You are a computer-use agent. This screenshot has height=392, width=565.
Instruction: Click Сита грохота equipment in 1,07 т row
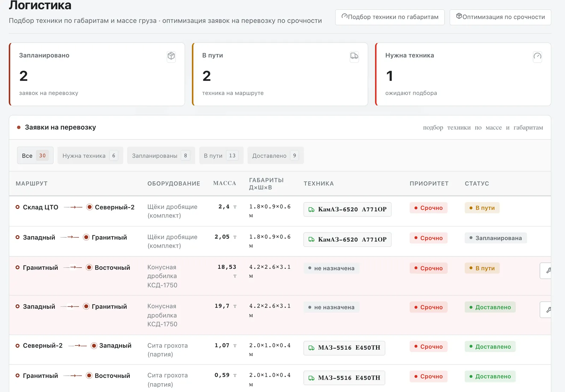168,350
